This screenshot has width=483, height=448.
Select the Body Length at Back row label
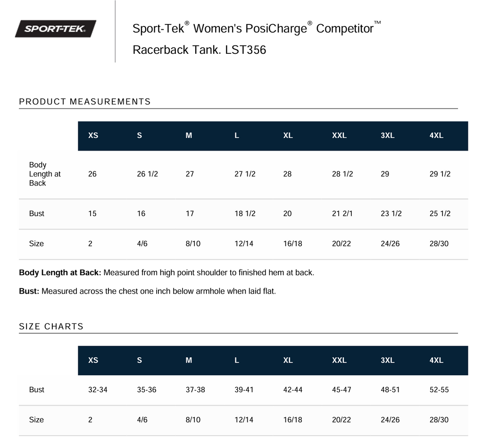tap(45, 174)
